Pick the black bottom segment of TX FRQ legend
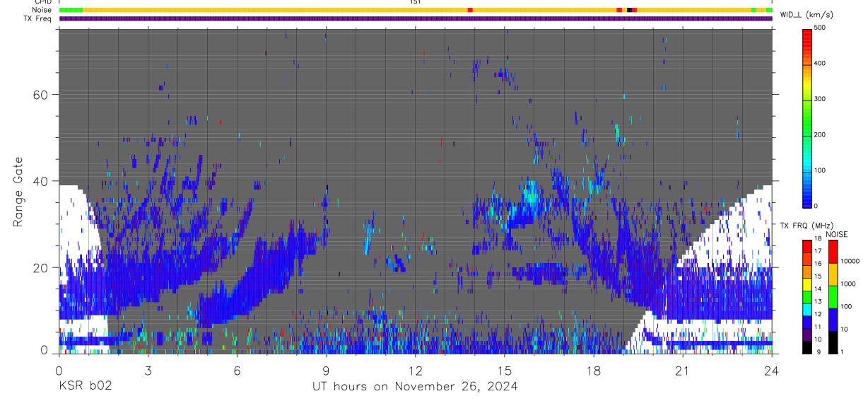The image size is (868, 401). click(807, 347)
